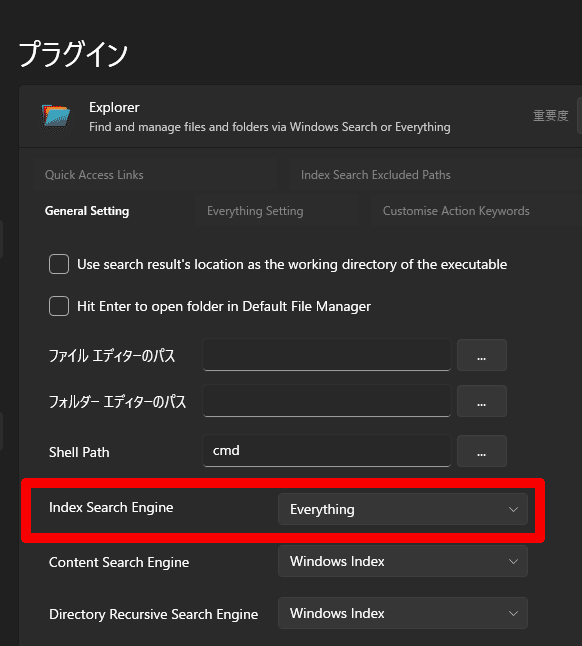Click the Shell Path field containing cmd
This screenshot has height=646, width=582.
(327, 451)
